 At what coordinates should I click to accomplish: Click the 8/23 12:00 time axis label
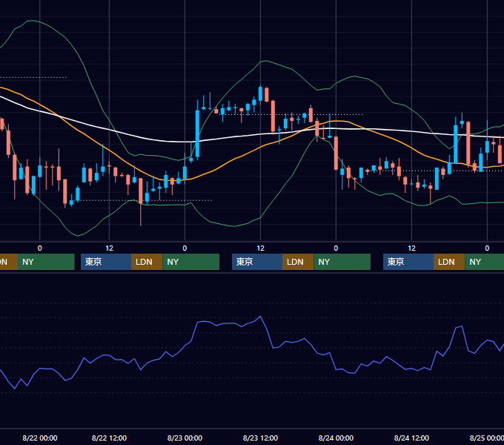pos(260,438)
